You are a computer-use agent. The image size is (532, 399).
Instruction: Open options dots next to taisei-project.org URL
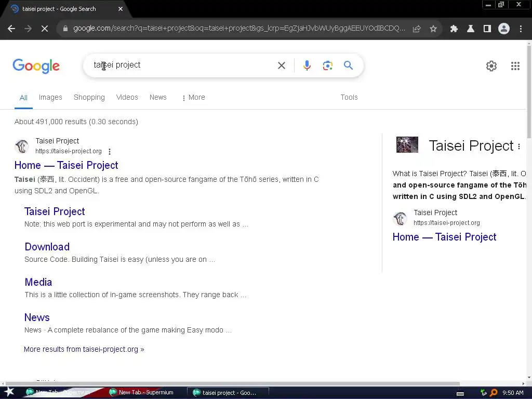click(x=110, y=151)
